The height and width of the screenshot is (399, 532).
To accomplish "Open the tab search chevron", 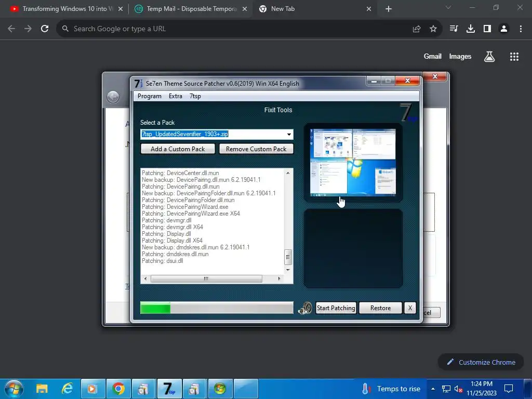I will pyautogui.click(x=448, y=7).
